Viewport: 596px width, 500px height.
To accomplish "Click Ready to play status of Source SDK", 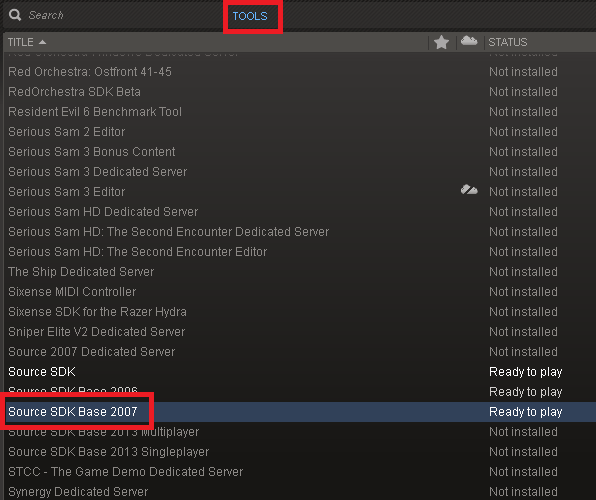I will (x=525, y=371).
